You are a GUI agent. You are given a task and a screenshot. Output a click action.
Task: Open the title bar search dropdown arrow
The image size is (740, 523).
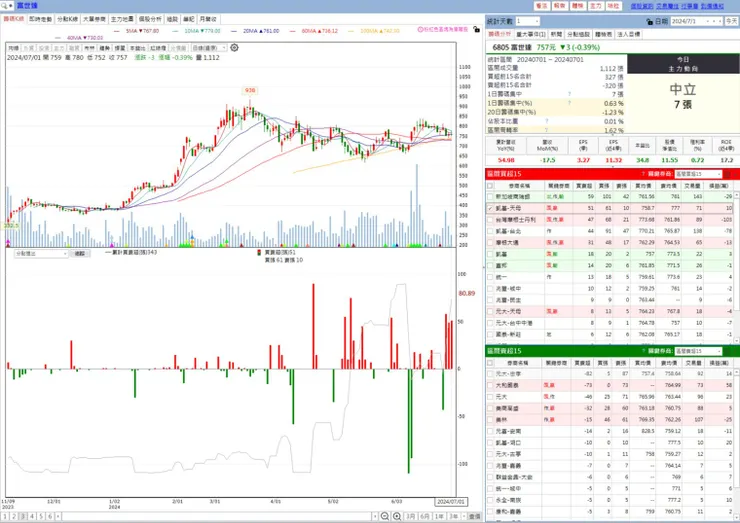pos(10,6)
